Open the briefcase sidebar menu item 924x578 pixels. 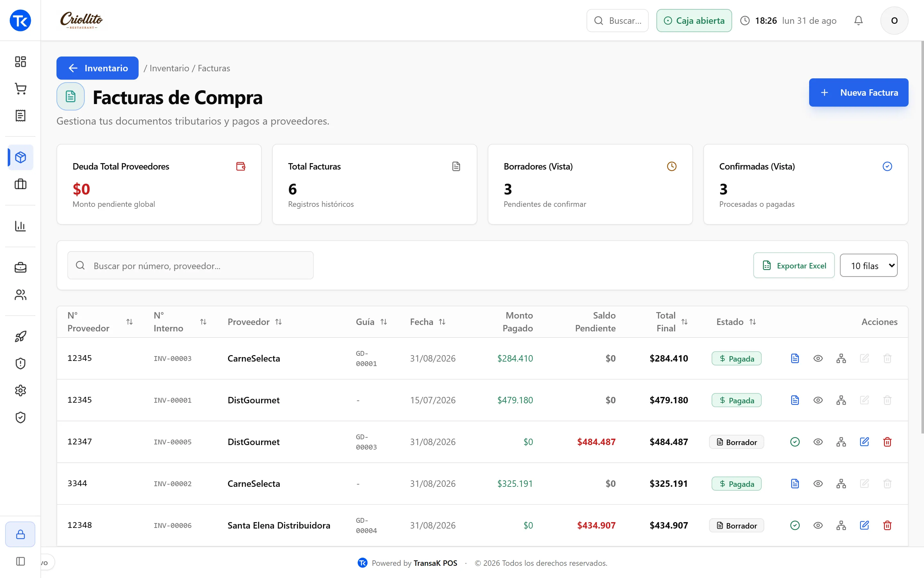[20, 267]
